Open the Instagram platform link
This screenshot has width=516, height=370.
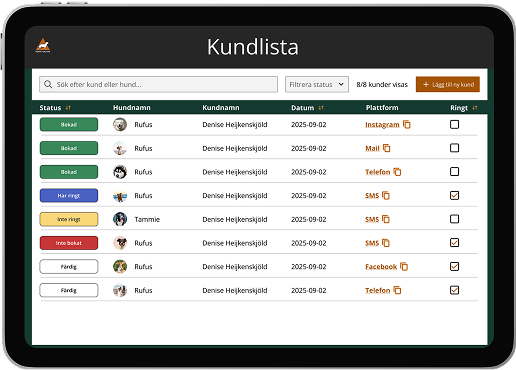pos(382,124)
